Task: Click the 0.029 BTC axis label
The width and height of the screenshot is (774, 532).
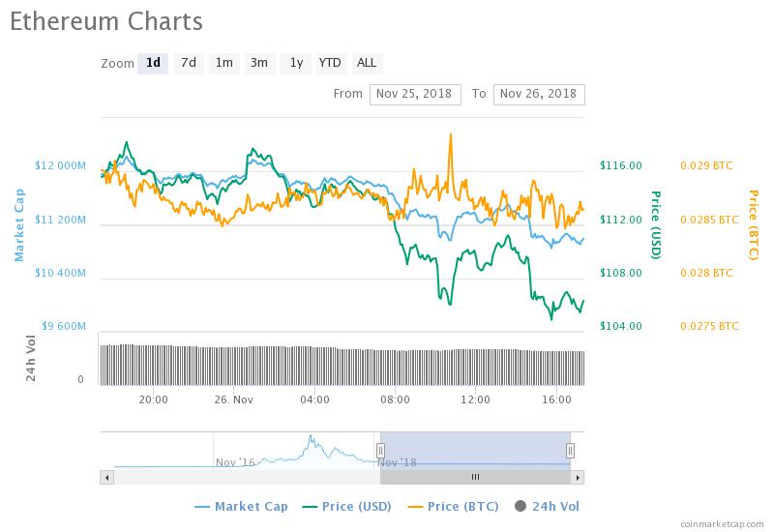Action: tap(707, 165)
